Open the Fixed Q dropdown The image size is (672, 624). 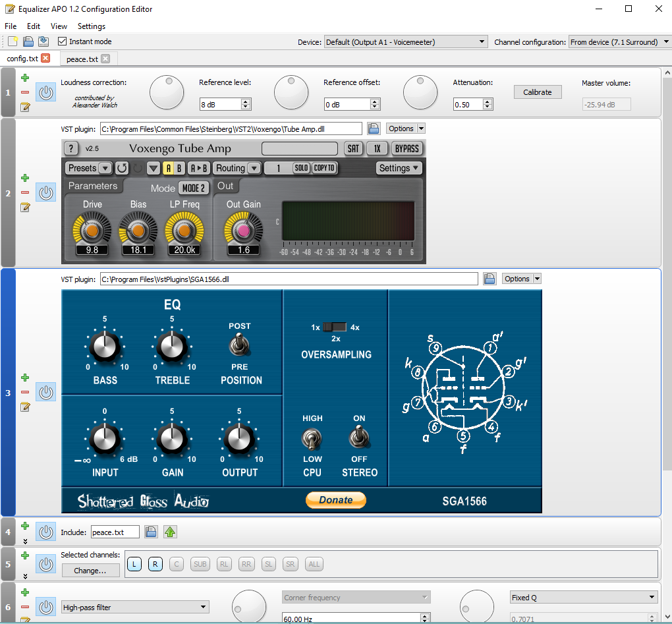(x=583, y=598)
